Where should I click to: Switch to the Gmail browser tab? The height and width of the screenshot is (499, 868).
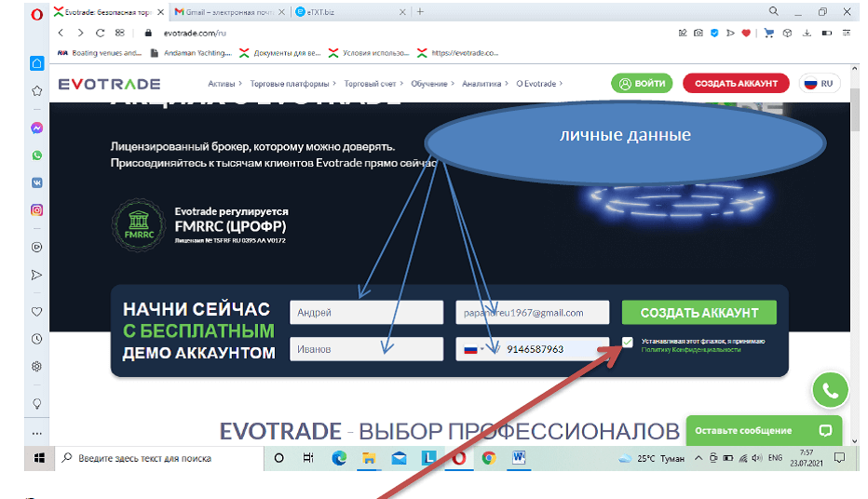pyautogui.click(x=226, y=11)
